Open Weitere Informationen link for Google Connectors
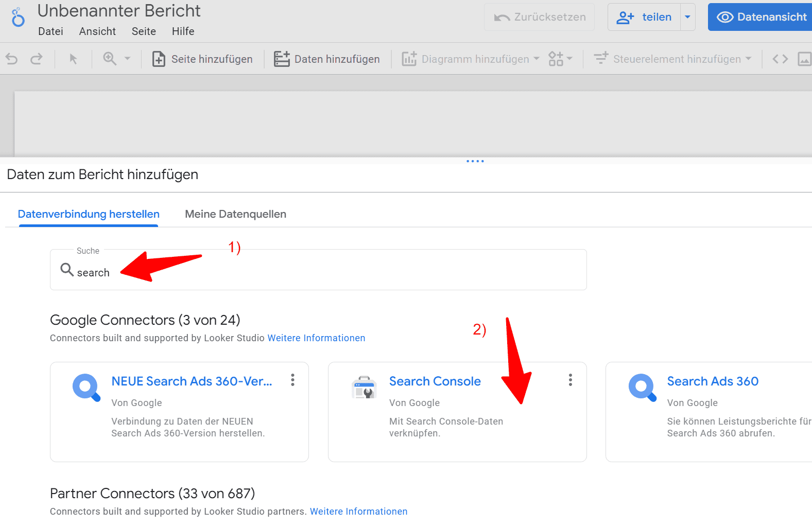This screenshot has height=527, width=812. [x=316, y=338]
